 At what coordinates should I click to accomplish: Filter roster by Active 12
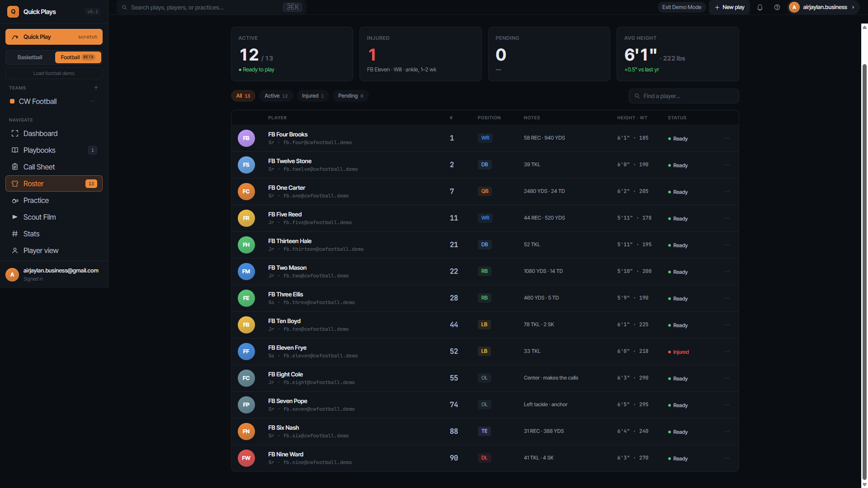[276, 96]
